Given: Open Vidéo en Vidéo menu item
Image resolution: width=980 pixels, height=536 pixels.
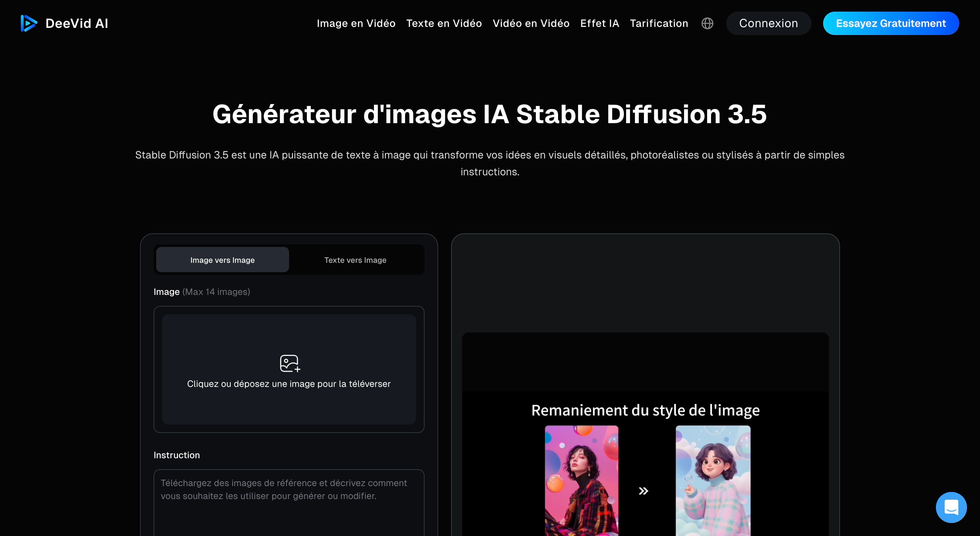Looking at the screenshot, I should (x=531, y=23).
